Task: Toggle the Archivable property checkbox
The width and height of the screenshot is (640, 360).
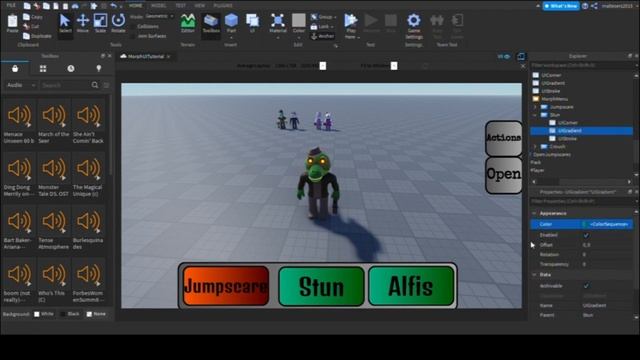Action: 586,286
